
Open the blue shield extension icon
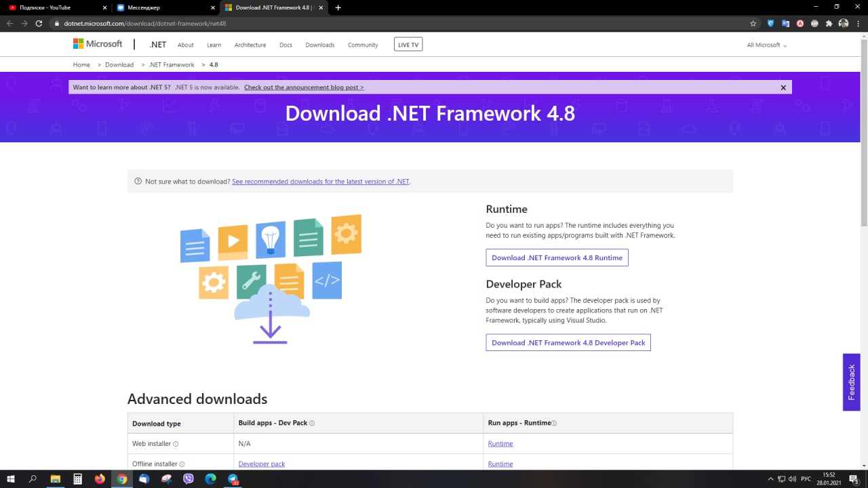click(770, 23)
